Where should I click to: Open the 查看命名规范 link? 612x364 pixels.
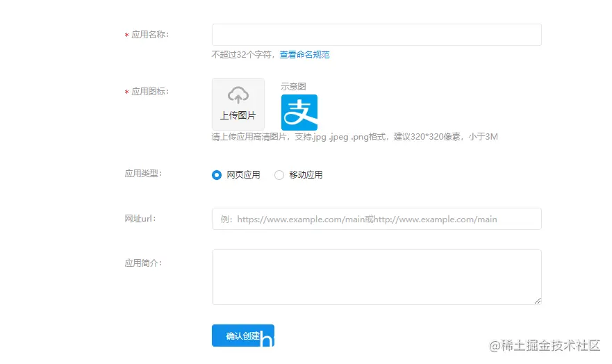[x=304, y=55]
